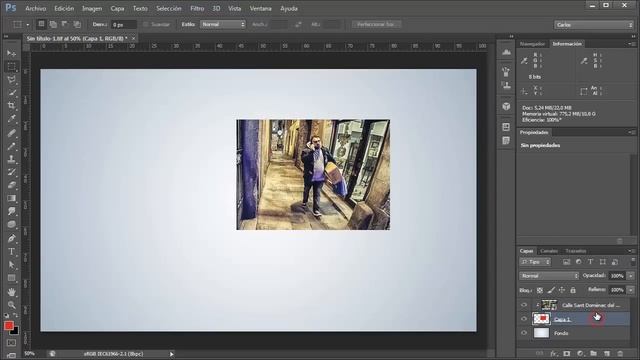Image resolution: width=640 pixels, height=360 pixels.
Task: Select the Blur tool
Action: coord(11,211)
